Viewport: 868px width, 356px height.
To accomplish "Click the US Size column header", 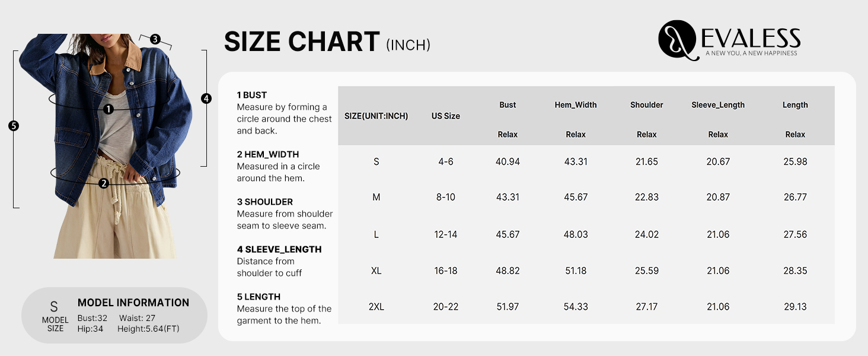I will click(446, 116).
